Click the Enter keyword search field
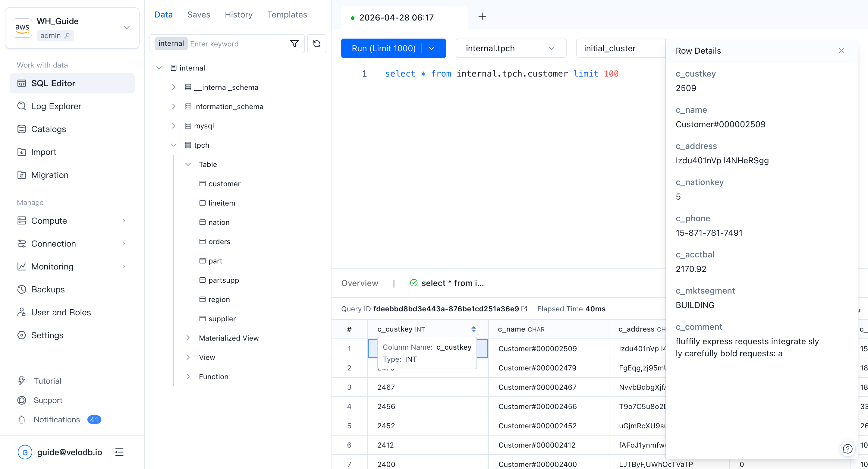The height and width of the screenshot is (469, 868). coord(236,44)
